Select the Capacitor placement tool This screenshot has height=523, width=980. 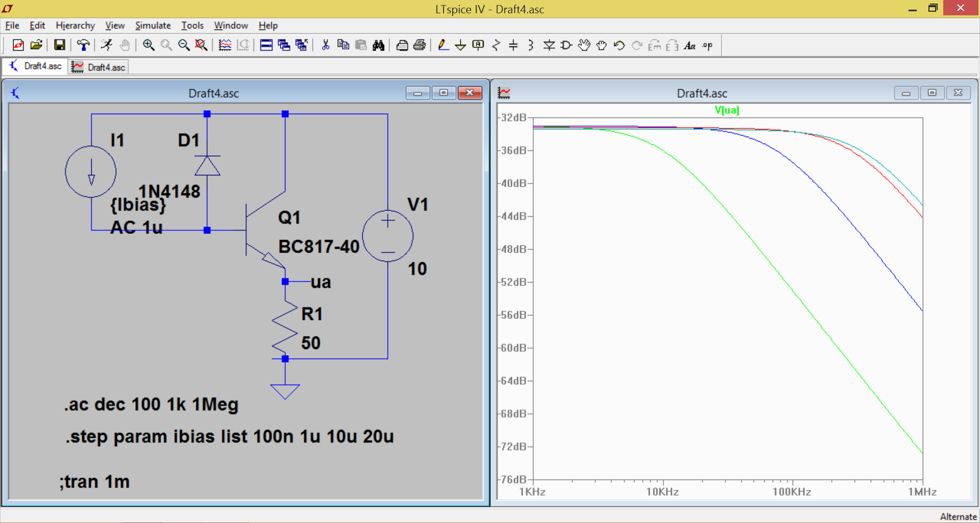513,45
